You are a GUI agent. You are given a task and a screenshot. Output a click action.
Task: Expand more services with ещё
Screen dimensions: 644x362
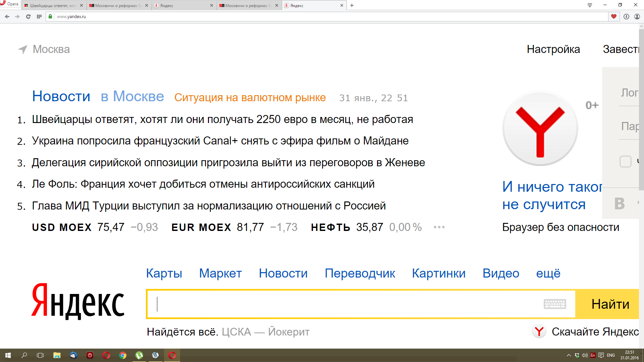(548, 274)
